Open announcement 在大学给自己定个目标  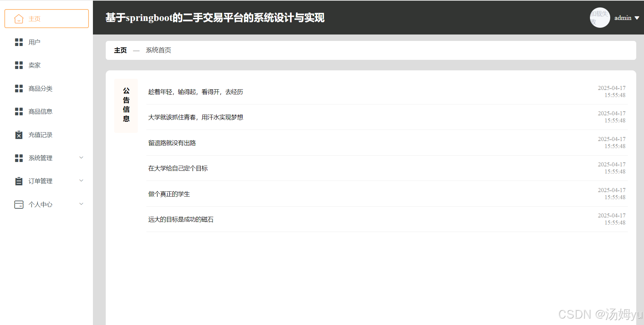coord(178,168)
